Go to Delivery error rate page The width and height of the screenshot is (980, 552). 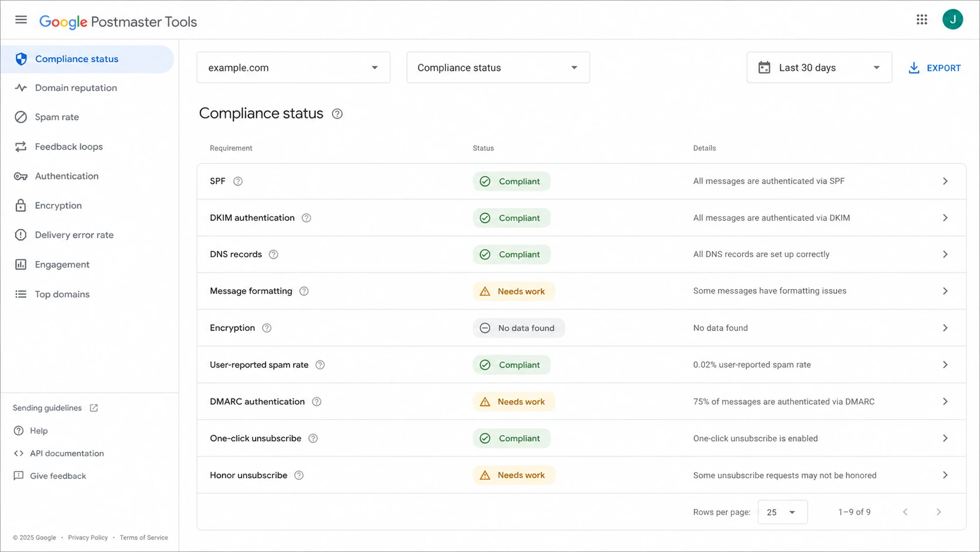point(74,235)
